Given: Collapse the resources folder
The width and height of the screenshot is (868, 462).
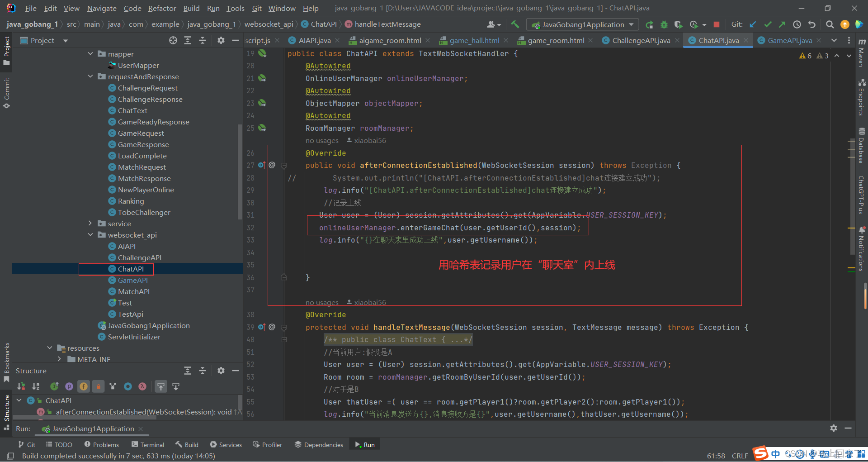Looking at the screenshot, I should click(x=50, y=348).
